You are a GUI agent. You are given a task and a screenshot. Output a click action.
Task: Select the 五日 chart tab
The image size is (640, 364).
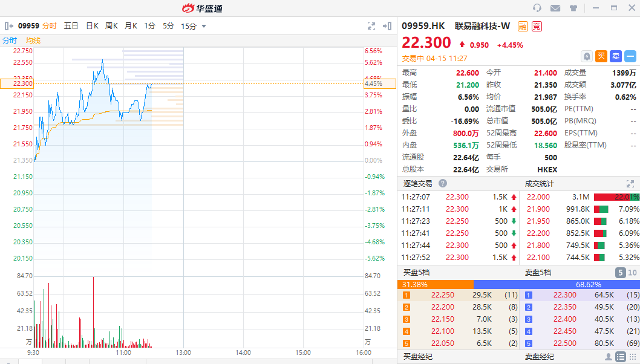71,26
